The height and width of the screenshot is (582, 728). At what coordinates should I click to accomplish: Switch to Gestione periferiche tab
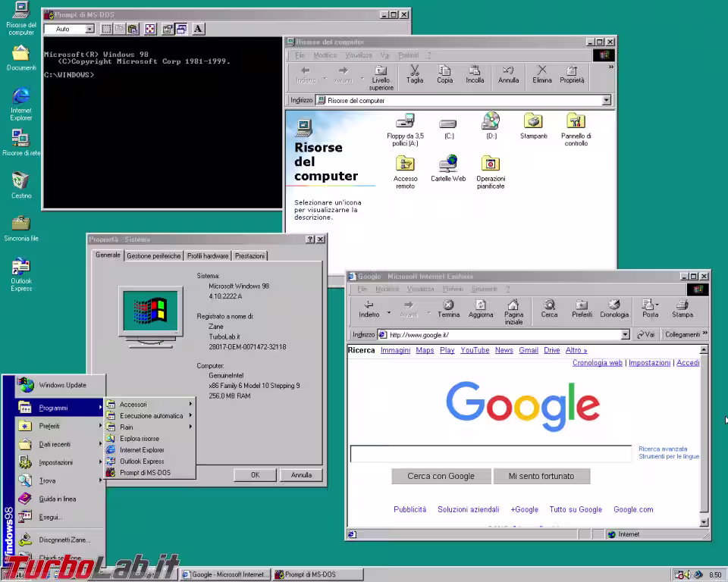coord(154,255)
